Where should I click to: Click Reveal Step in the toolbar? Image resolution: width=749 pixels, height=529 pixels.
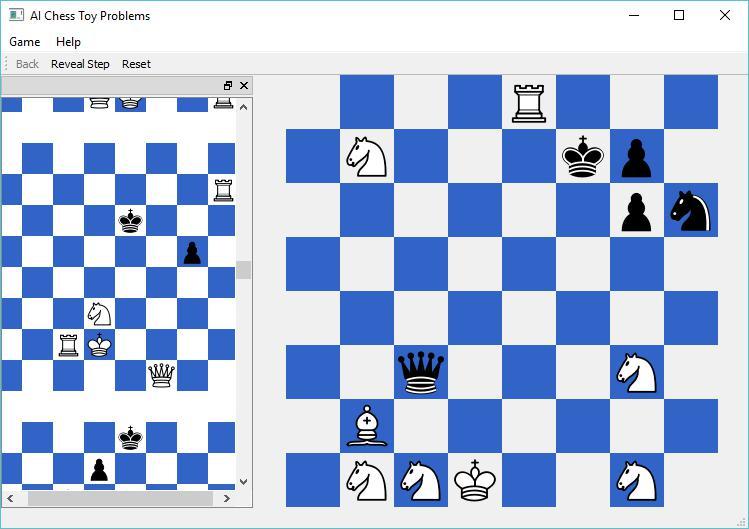coord(80,64)
